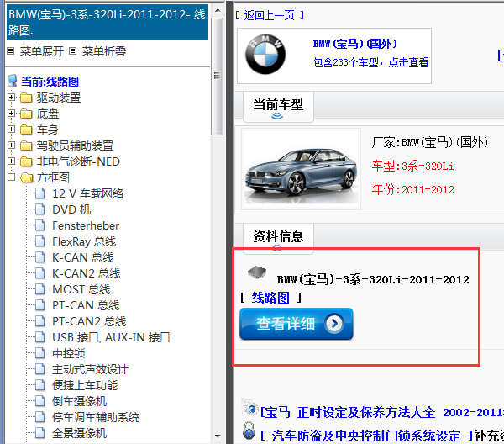504x444 pixels.
Task: Click the Fensterheber document icon
Action: (x=39, y=225)
